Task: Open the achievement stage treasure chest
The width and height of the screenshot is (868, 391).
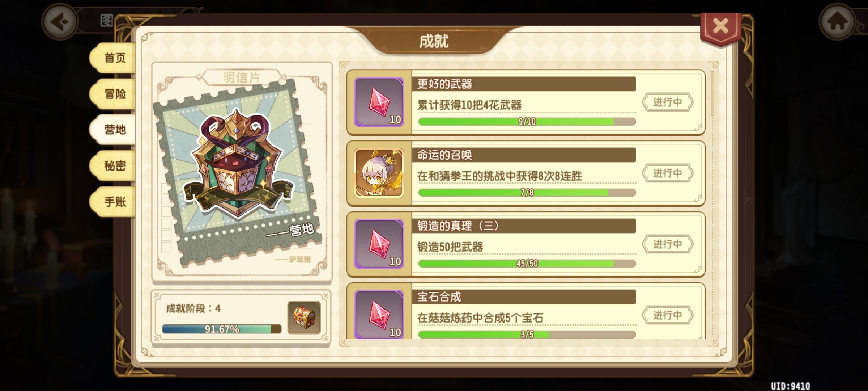Action: tap(304, 318)
